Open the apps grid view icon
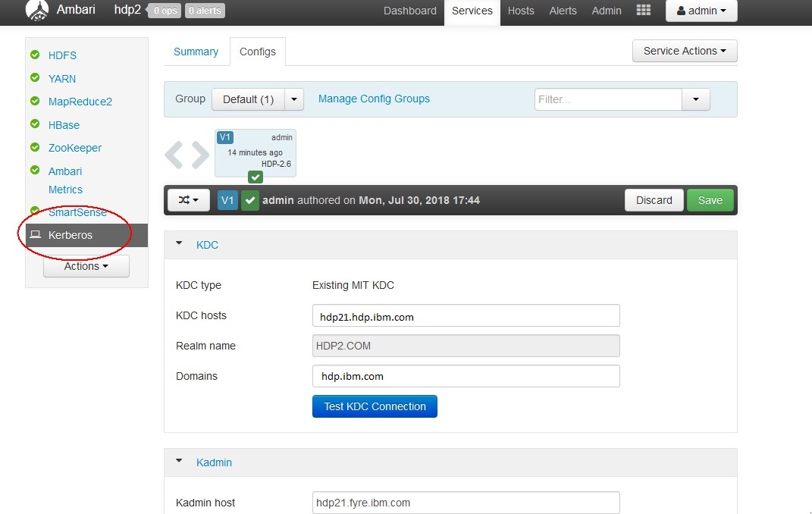The width and height of the screenshot is (812, 514). click(x=643, y=11)
